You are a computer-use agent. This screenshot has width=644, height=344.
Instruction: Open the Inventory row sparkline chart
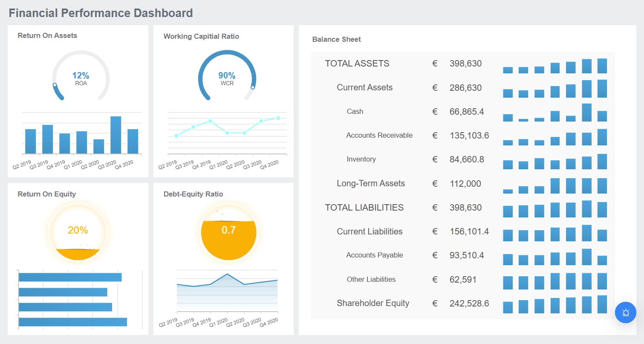point(554,162)
